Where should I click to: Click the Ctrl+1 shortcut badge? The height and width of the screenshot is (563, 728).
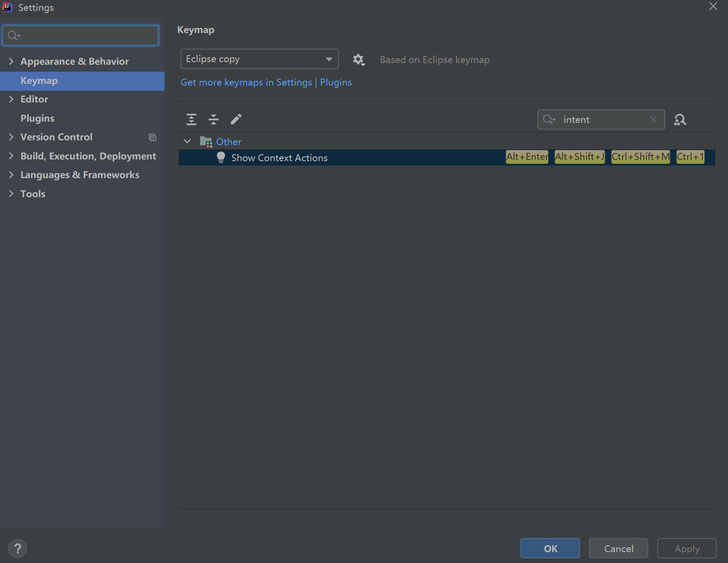(x=690, y=157)
